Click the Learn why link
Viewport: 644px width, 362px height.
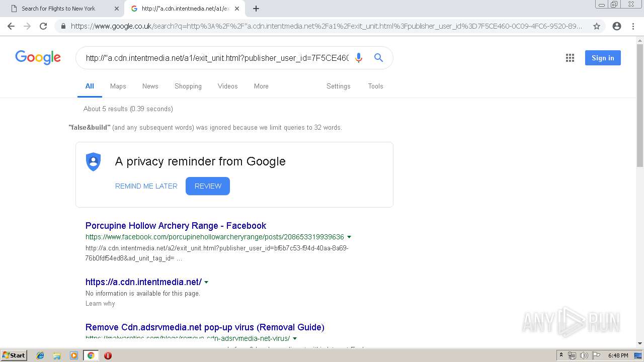coord(100,304)
